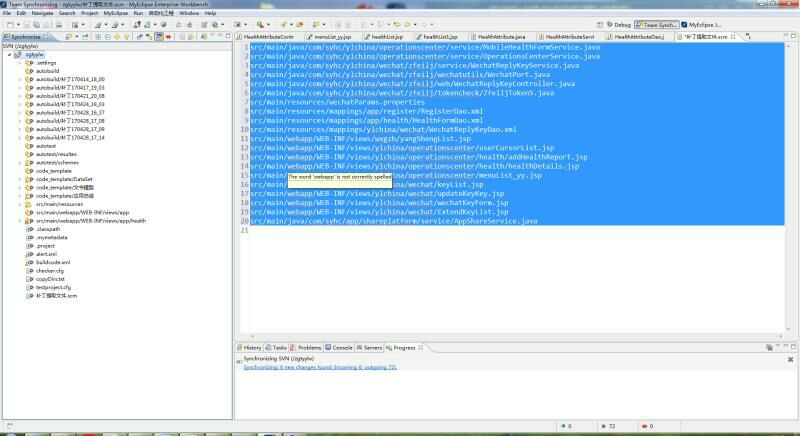Select the buildcode.xml file in tree
This screenshot has height=436, width=800.
(x=52, y=262)
